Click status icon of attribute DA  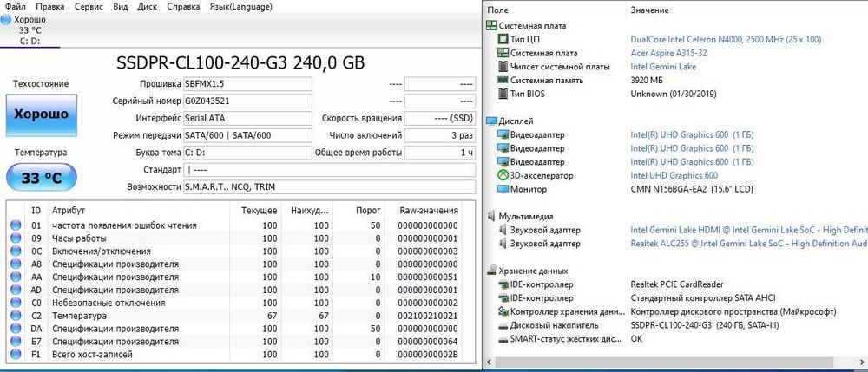tap(16, 329)
